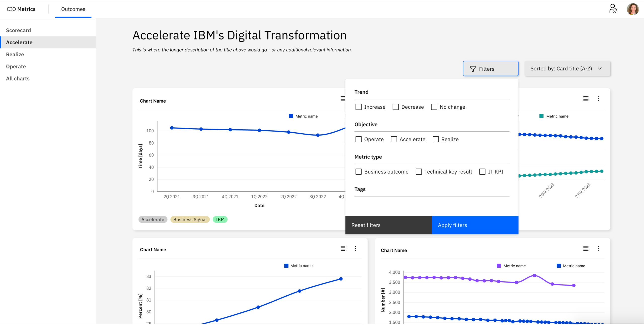The height and width of the screenshot is (325, 644).
Task: Toggle purple Metric name legend swatch
Action: pos(499,266)
